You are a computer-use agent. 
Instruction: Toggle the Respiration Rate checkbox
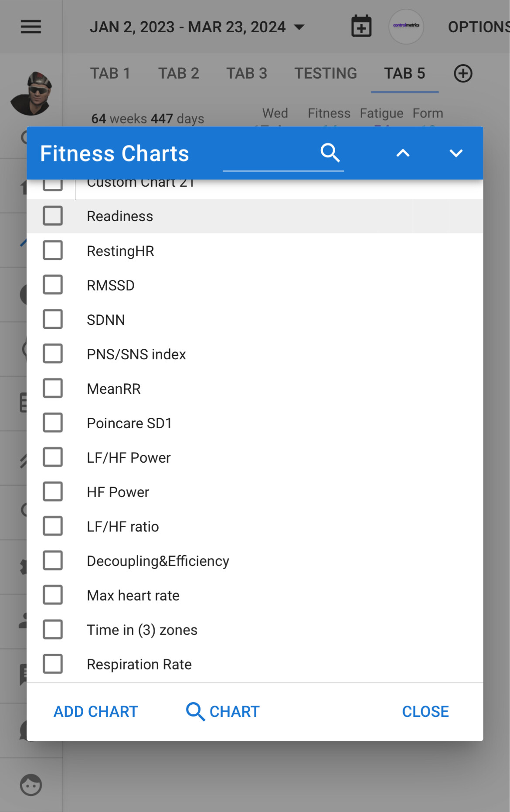(x=53, y=664)
